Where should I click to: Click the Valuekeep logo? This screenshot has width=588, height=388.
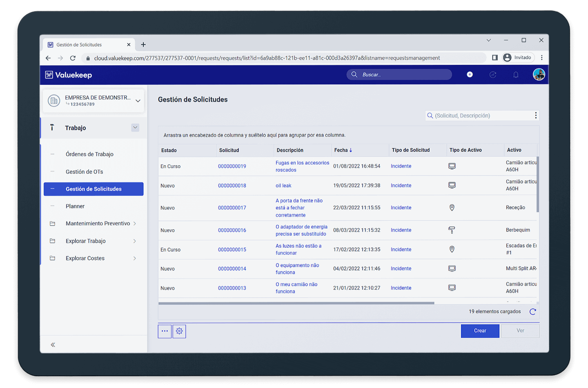pyautogui.click(x=69, y=75)
